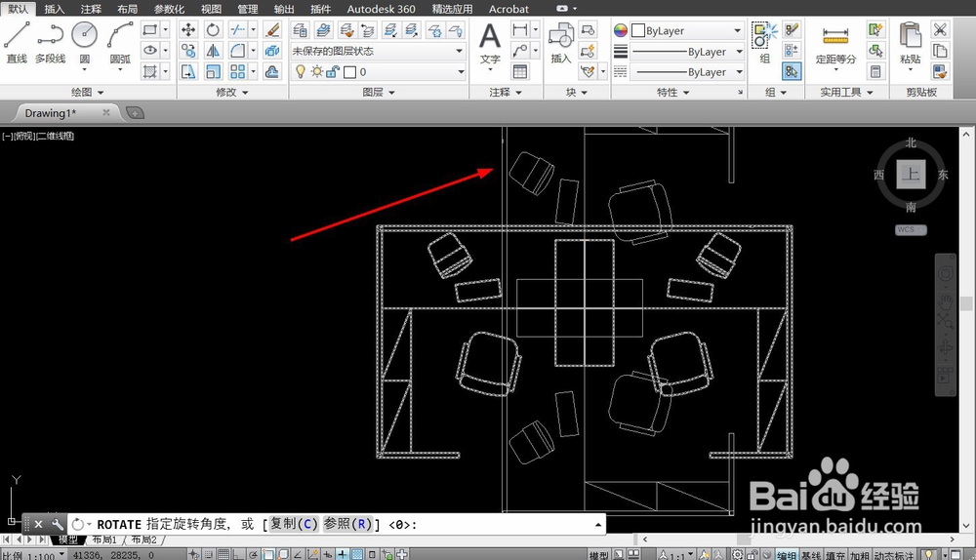Select the Circle (圆) tool
The image size is (976, 560).
click(84, 42)
